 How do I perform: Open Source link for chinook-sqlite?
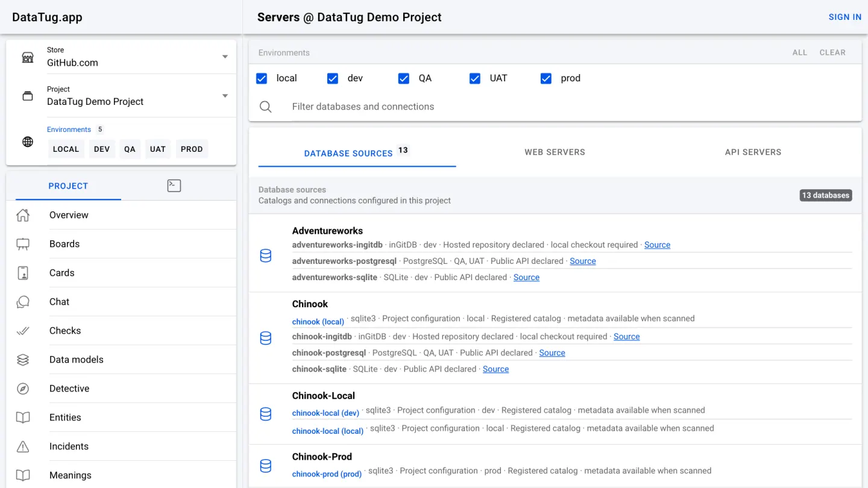(x=496, y=369)
